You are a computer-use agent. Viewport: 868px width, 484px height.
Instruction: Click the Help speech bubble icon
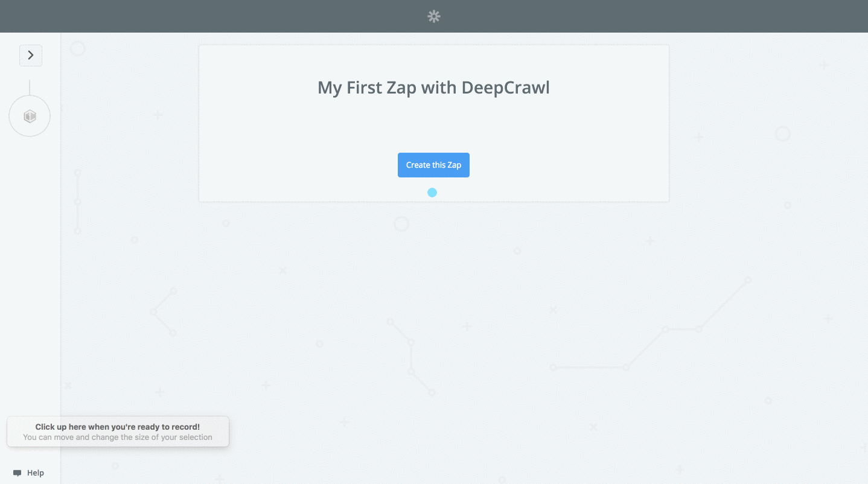(x=18, y=473)
